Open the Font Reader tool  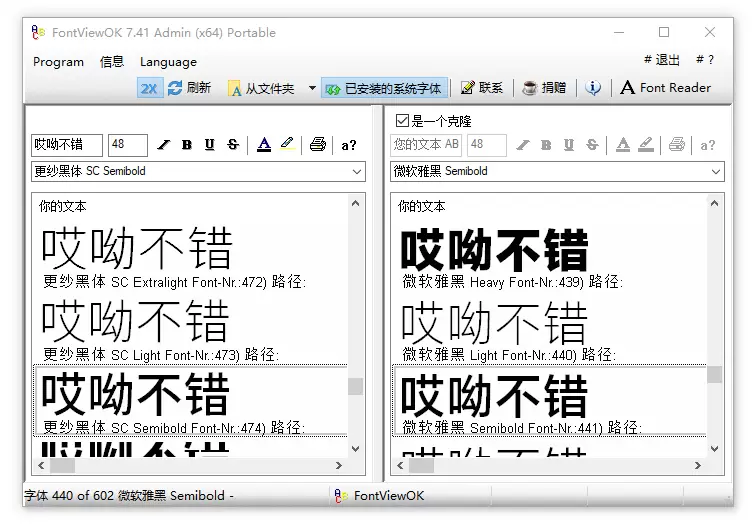(665, 88)
